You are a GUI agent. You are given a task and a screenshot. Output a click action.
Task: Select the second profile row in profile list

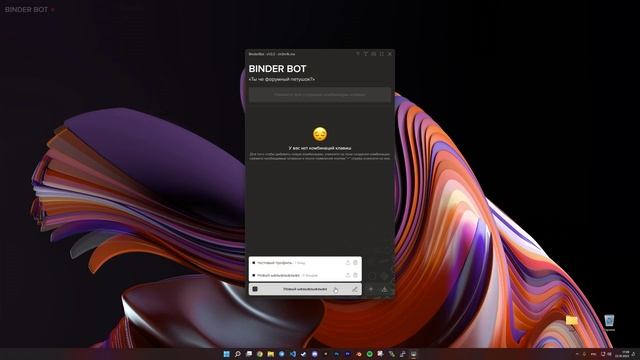pyautogui.click(x=305, y=276)
